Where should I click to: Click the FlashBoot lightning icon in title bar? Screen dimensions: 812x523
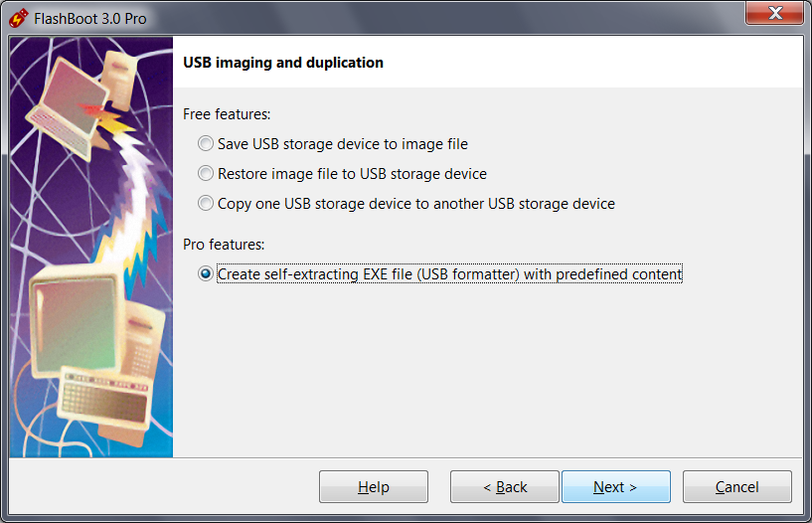click(x=19, y=18)
